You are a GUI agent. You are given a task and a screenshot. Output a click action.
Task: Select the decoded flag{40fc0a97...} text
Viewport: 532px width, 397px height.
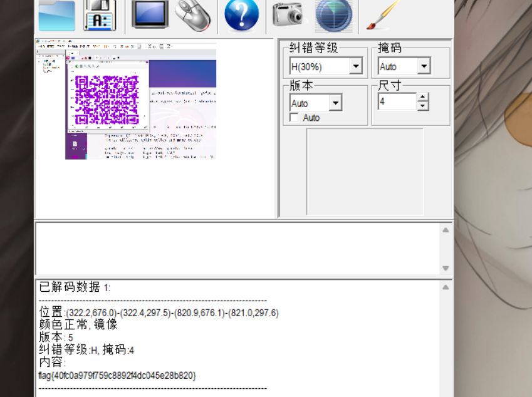pyautogui.click(x=117, y=376)
